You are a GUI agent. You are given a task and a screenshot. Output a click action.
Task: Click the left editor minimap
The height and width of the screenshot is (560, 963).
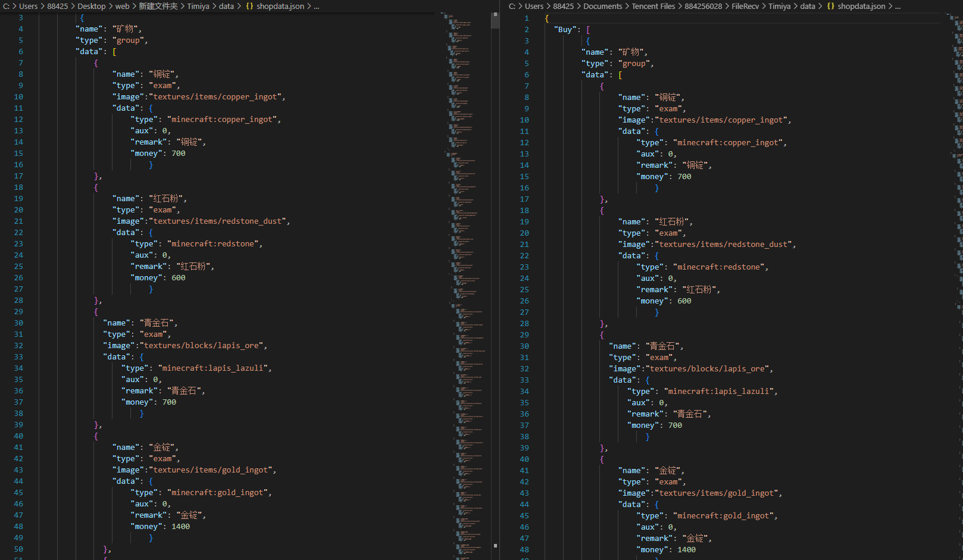467,286
